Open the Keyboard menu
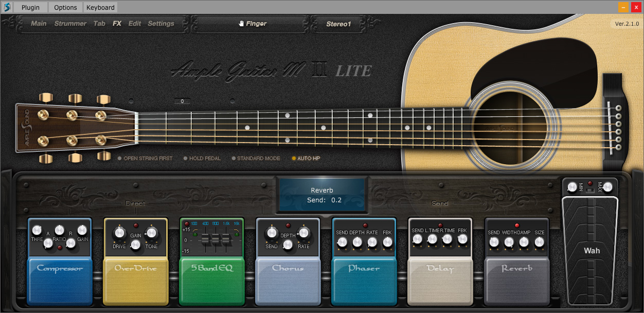 100,7
